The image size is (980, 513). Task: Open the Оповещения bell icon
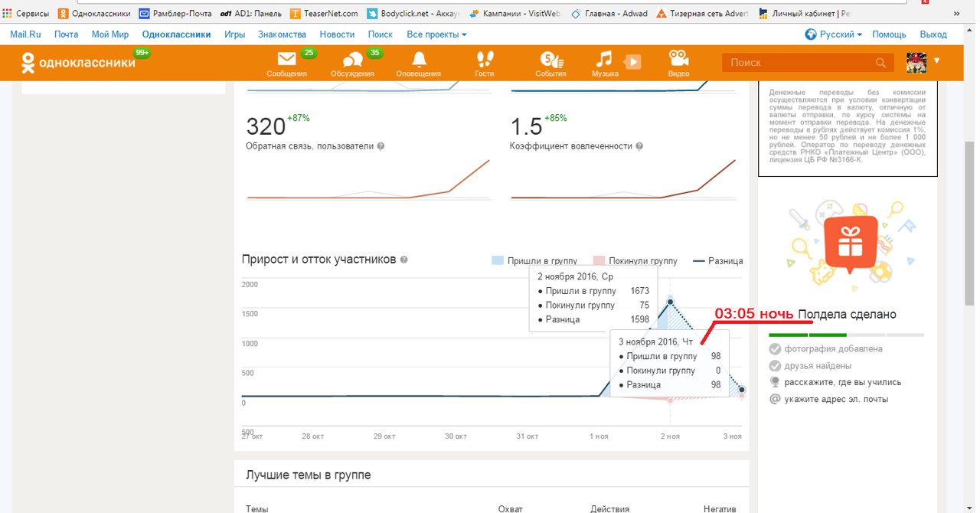pos(418,63)
